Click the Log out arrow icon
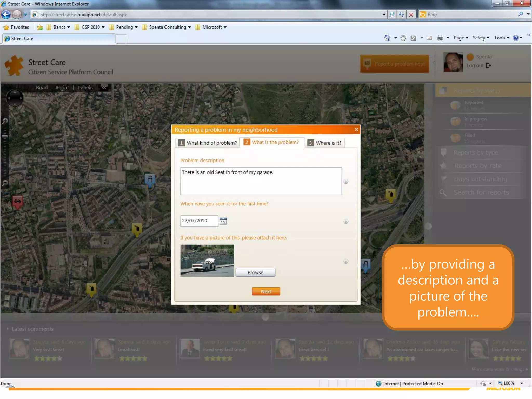The height and width of the screenshot is (399, 532). [488, 65]
